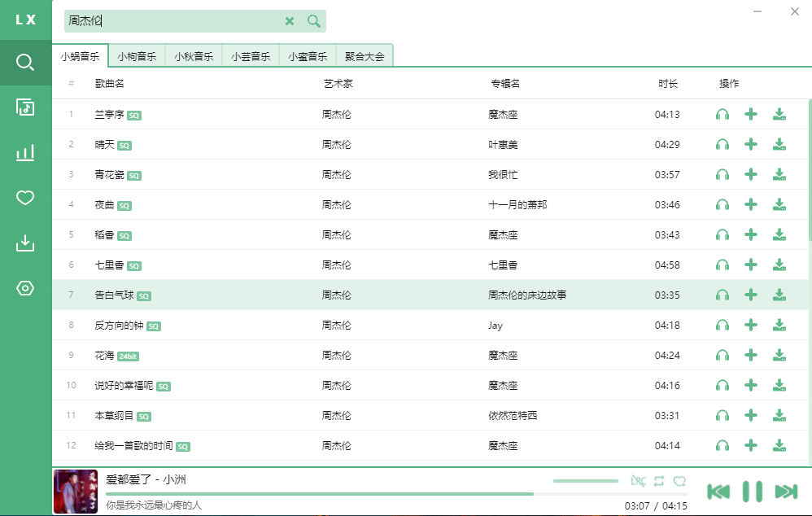
Task: Open settings from the sidebar
Action: (24, 286)
